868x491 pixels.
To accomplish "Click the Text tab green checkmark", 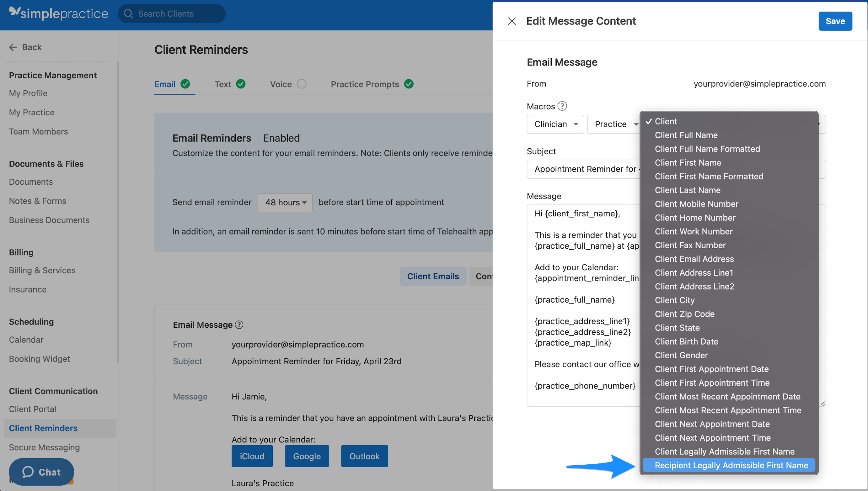I will (241, 84).
